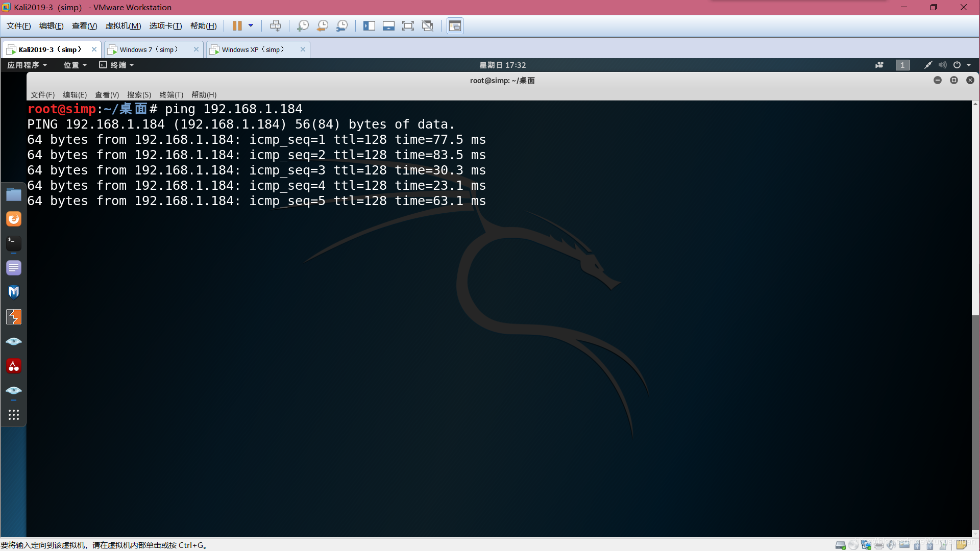Open VMware 编辑(E) menu
The height and width of the screenshot is (551, 980).
[x=52, y=26]
